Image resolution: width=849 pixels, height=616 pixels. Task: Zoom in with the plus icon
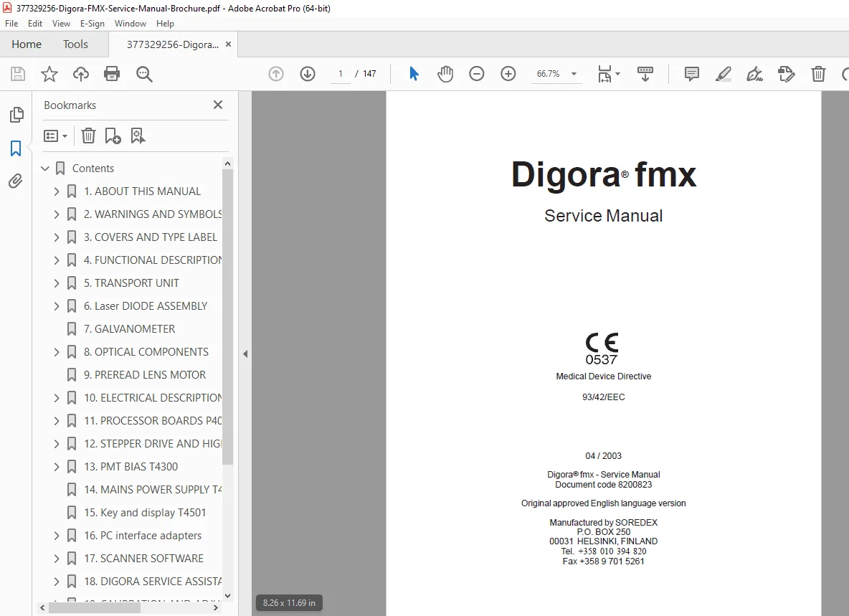[508, 74]
